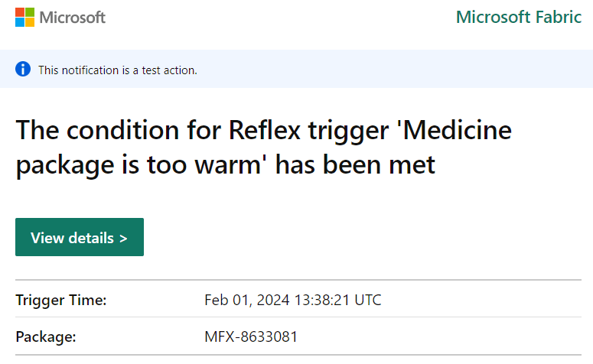The image size is (593, 364).
Task: Click the Microsoft Fabric header text
Action: [x=518, y=17]
